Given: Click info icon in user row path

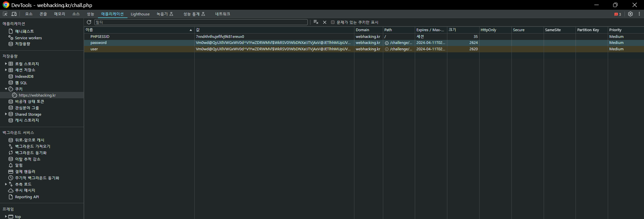Looking at the screenshot, I should (x=387, y=49).
